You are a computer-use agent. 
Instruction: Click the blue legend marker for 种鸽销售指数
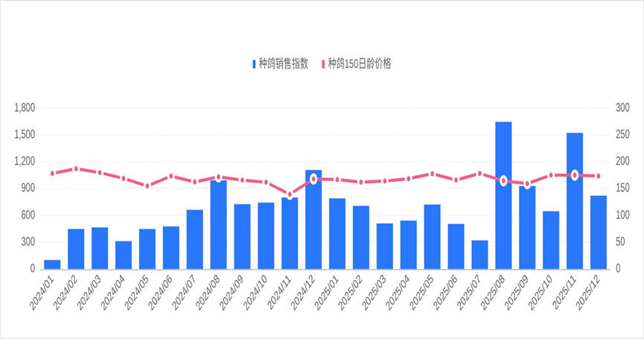coord(254,64)
